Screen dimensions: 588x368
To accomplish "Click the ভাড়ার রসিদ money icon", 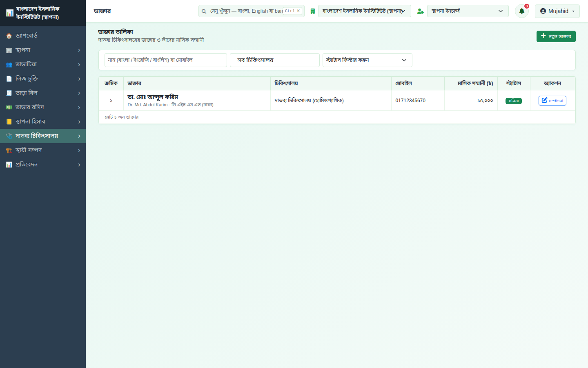I will 9,108.
